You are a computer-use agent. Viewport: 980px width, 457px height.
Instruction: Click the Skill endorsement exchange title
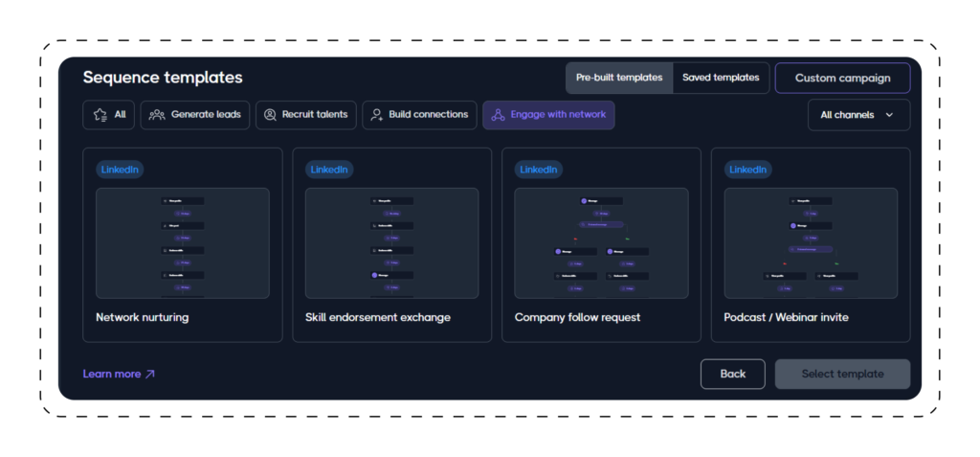[x=377, y=317]
